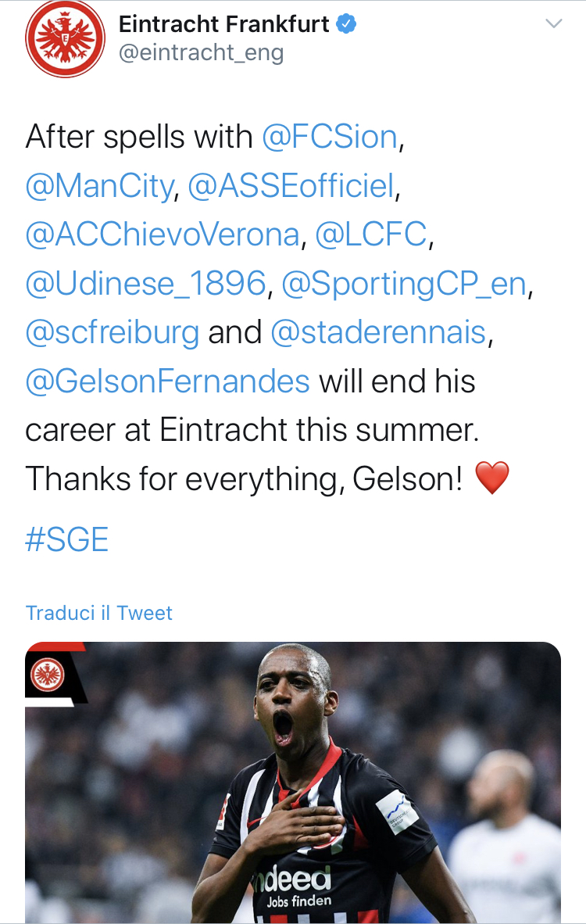
Task: Open the @ASSEofficiel profile mention
Action: 291,187
